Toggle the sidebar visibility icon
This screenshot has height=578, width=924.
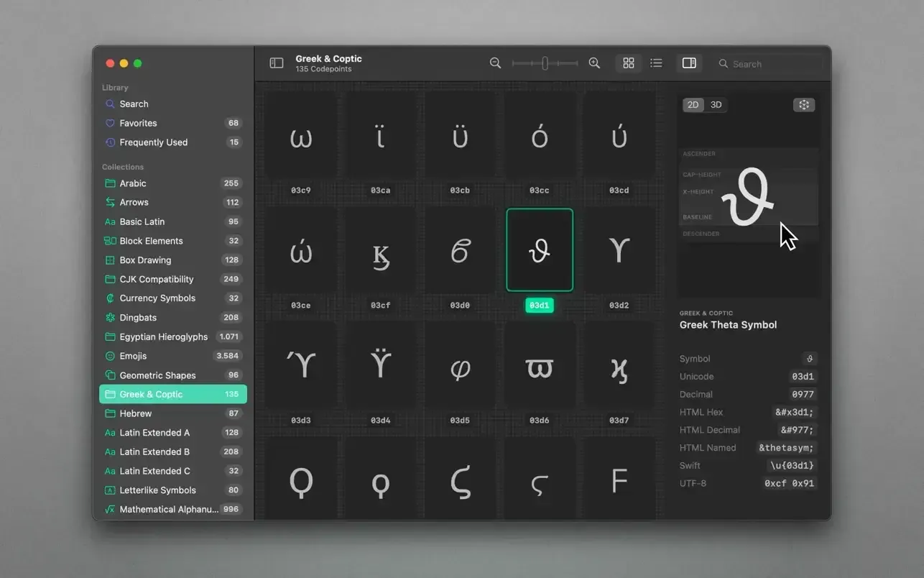[x=277, y=63]
